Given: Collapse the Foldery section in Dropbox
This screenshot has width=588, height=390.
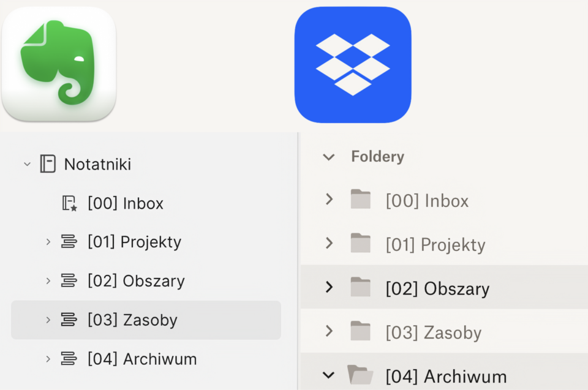Looking at the screenshot, I should pos(329,157).
